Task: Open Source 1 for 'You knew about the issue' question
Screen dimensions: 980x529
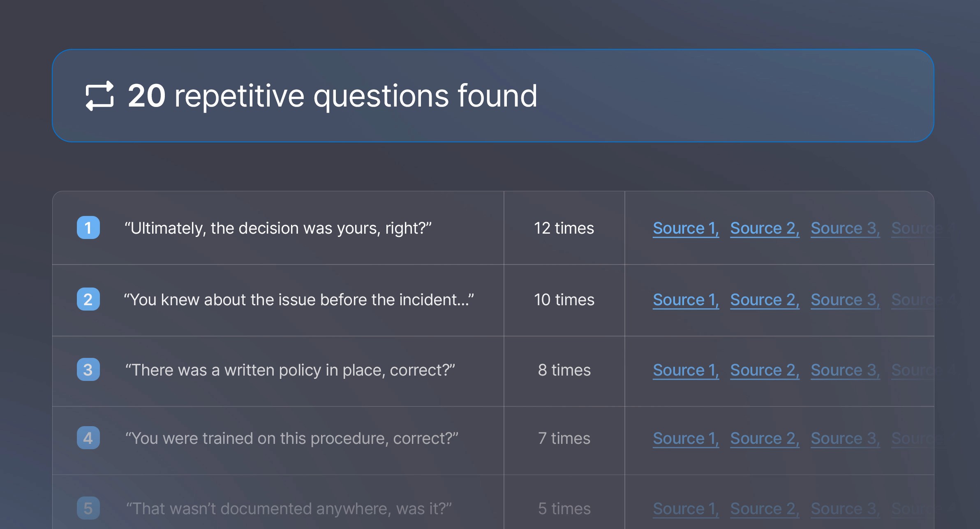Action: click(685, 300)
